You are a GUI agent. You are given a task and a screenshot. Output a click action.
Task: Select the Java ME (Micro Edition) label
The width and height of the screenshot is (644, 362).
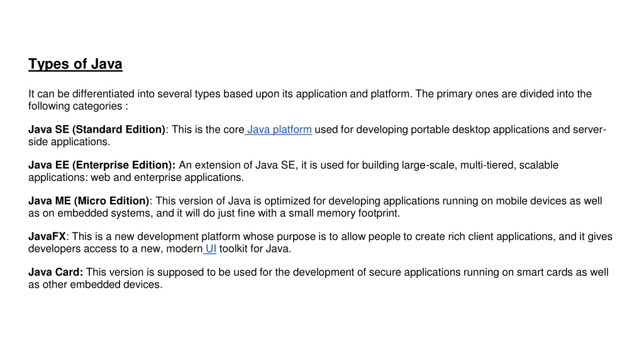click(89, 201)
